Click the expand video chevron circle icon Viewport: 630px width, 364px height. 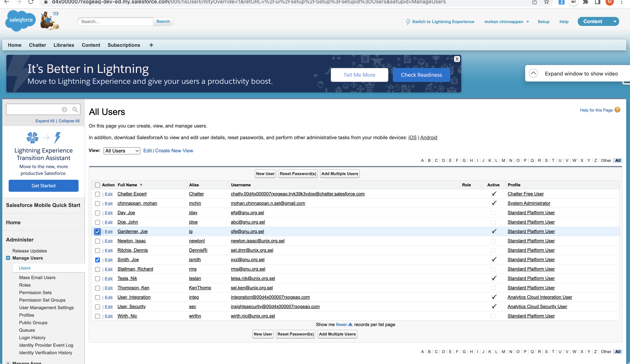pyautogui.click(x=533, y=73)
